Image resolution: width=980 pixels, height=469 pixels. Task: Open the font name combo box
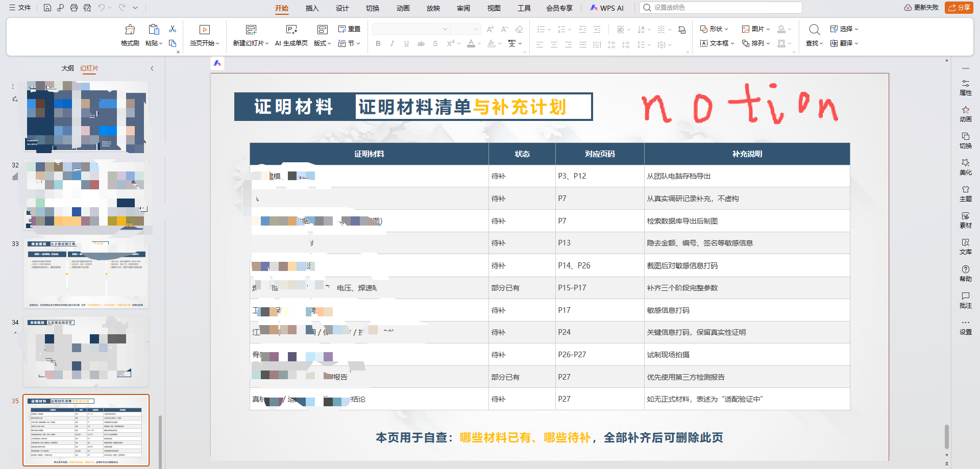click(410, 29)
